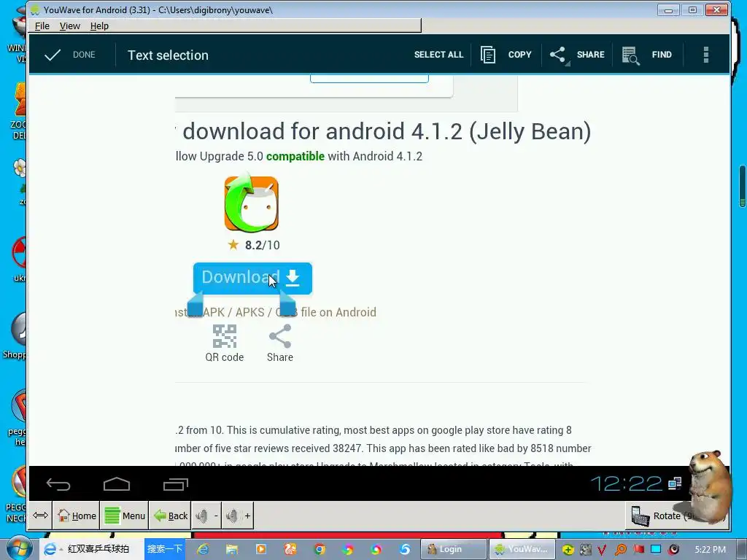Copy the selected text
Image resolution: width=747 pixels, height=560 pixels.
point(506,55)
